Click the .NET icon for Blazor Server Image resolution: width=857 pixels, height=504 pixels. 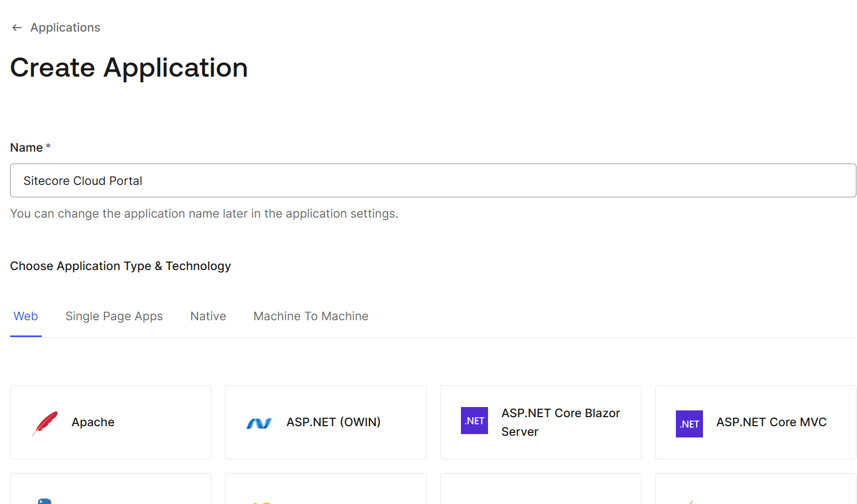coord(474,421)
